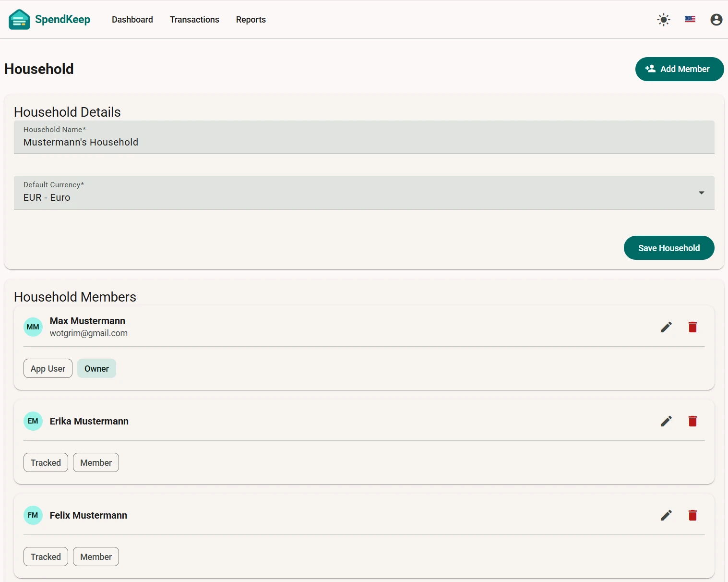Delete Erika Mustermann using the trash icon
Viewport: 728px width, 582px height.
click(x=692, y=421)
